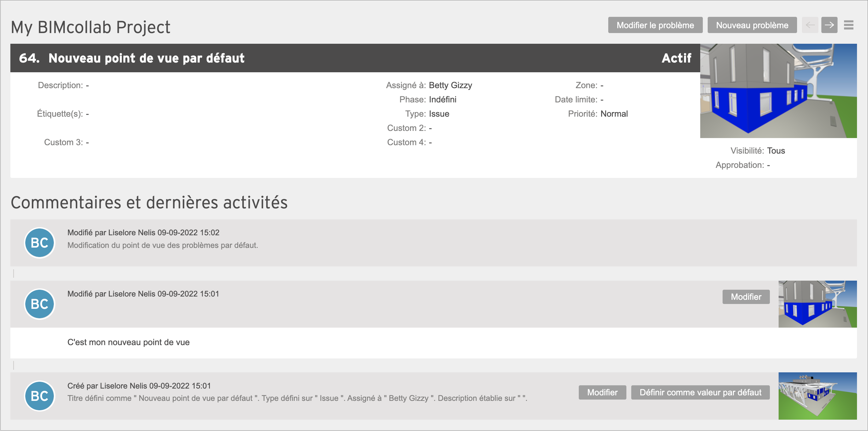Click the Custom 4 label
Viewport: 868px width, 431px height.
(x=406, y=142)
